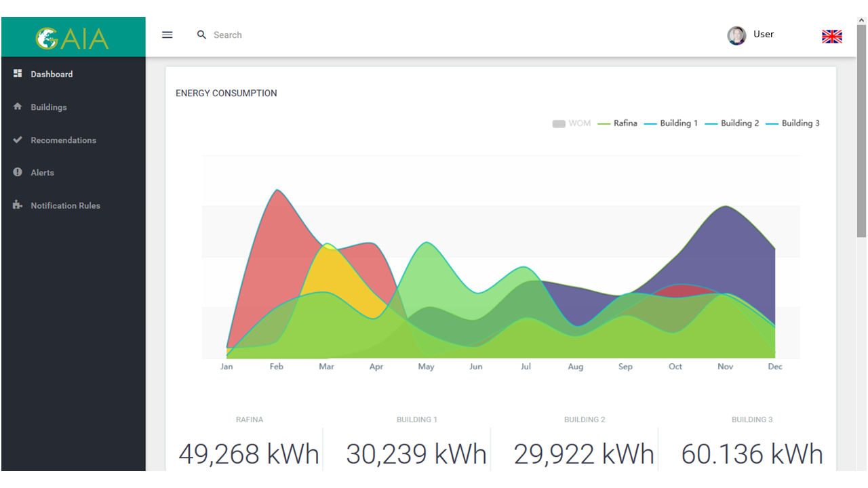Open the User account menu

point(763,35)
